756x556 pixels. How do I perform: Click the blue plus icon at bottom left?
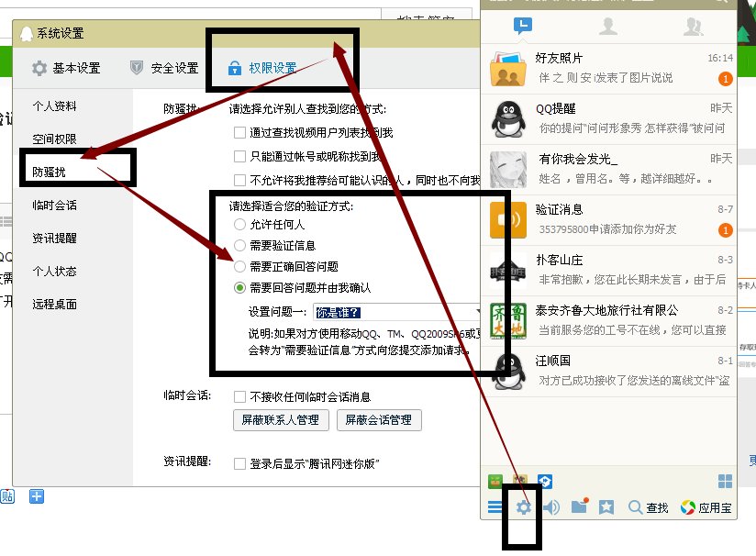click(x=35, y=495)
